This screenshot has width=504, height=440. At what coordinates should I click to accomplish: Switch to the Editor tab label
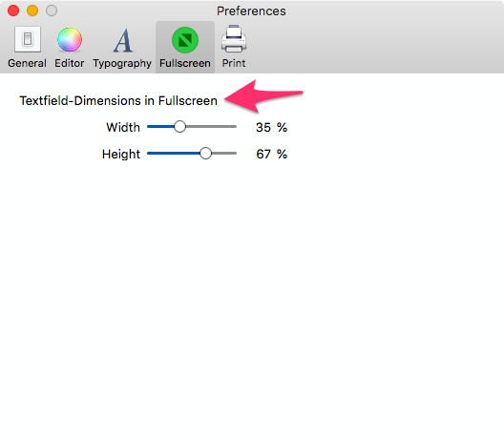point(70,63)
